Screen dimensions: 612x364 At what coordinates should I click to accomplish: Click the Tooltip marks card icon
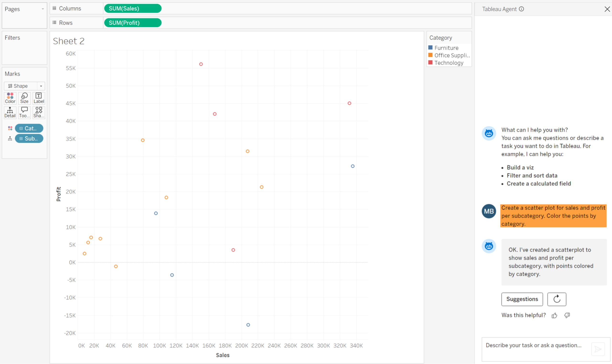(24, 112)
